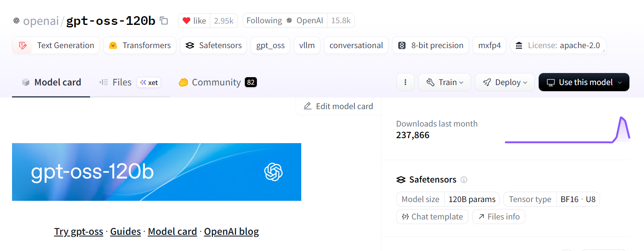
Task: Follow the Try gpt-oss link
Action: click(78, 232)
